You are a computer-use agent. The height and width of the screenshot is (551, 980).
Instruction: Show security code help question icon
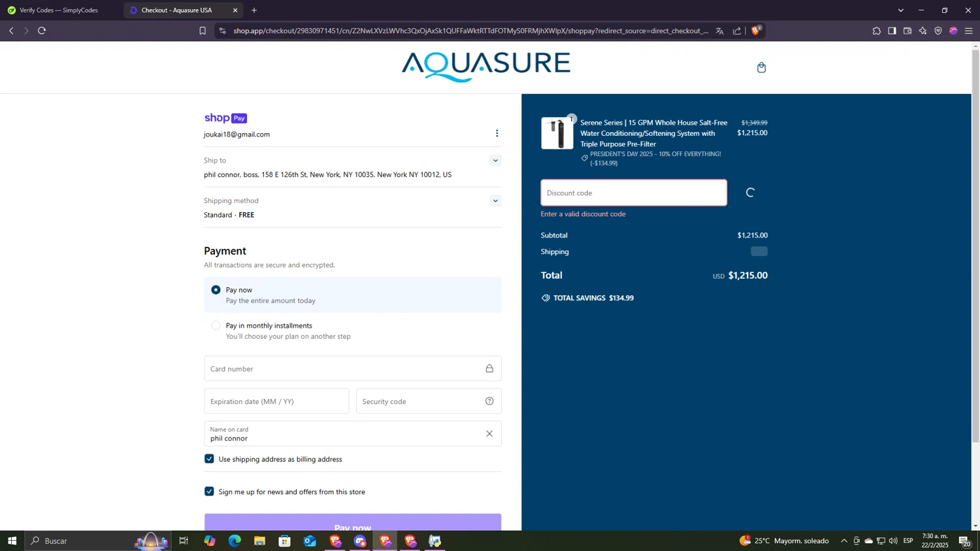(x=489, y=401)
